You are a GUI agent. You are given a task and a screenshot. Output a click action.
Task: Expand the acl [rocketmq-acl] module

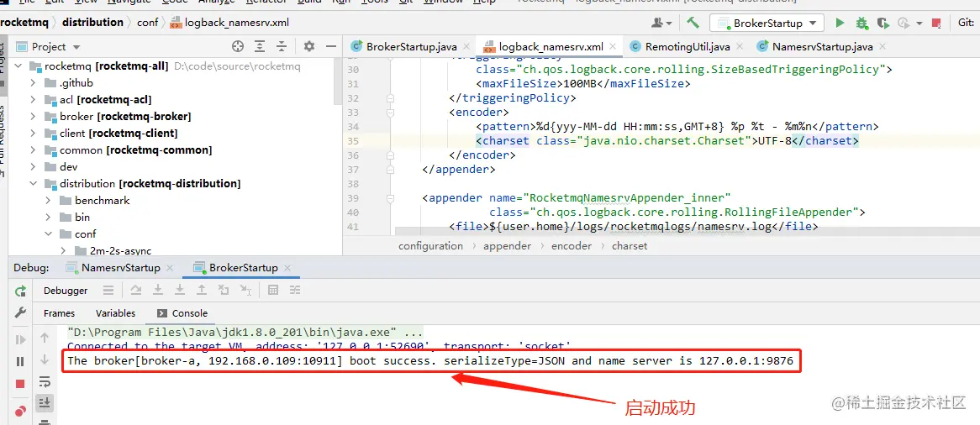click(x=33, y=99)
